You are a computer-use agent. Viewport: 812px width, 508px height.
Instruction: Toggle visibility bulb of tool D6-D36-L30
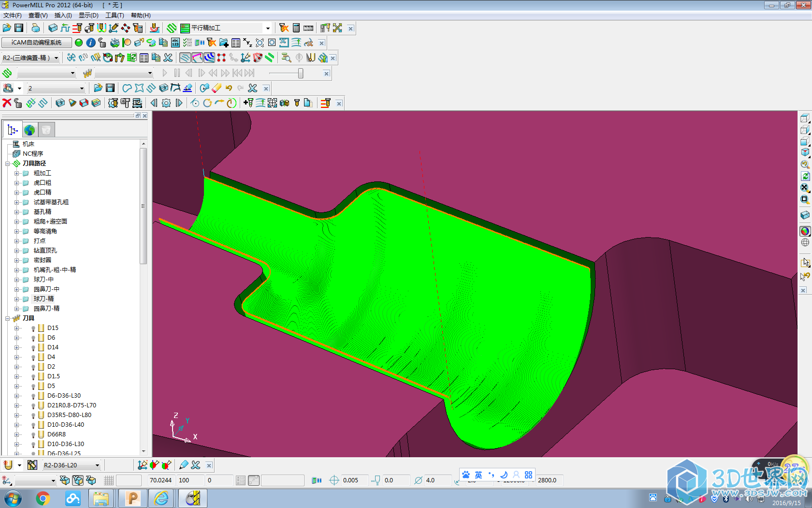point(33,396)
